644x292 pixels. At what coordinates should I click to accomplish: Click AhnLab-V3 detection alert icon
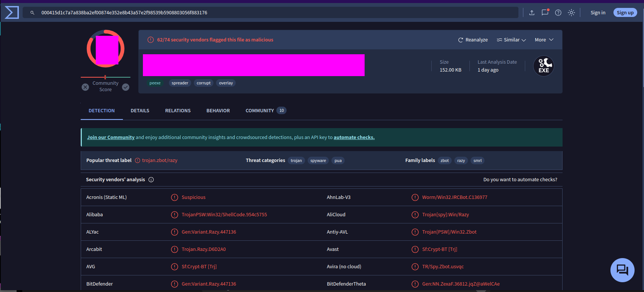point(415,197)
